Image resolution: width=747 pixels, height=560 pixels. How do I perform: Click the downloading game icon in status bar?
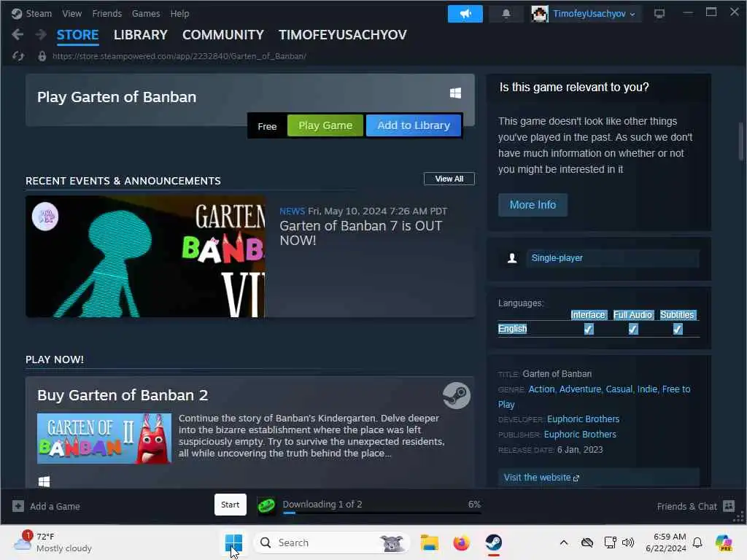(266, 505)
